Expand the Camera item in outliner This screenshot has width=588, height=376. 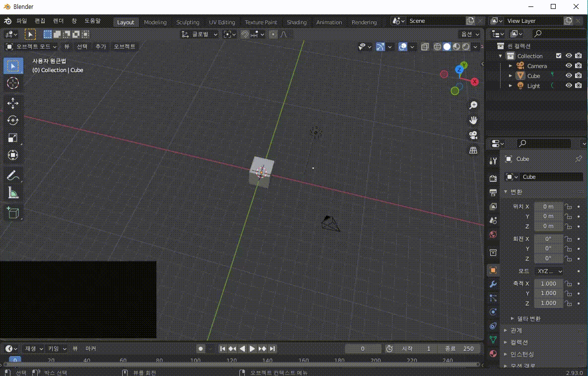pos(511,66)
